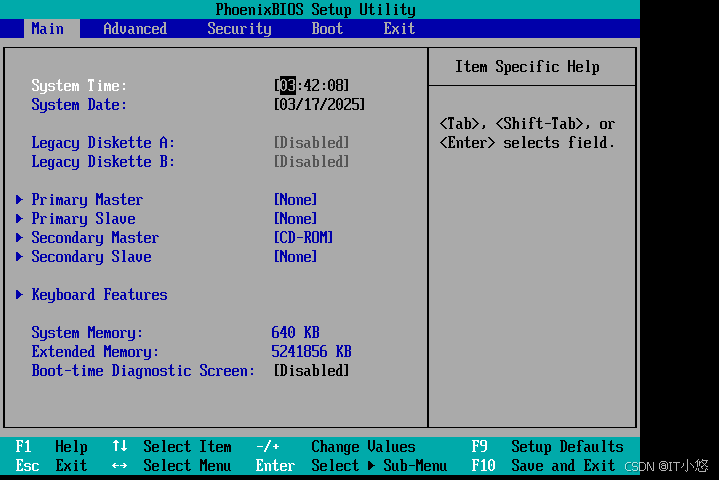Click the F1 Help key hint
The width and height of the screenshot is (719, 480).
51,447
